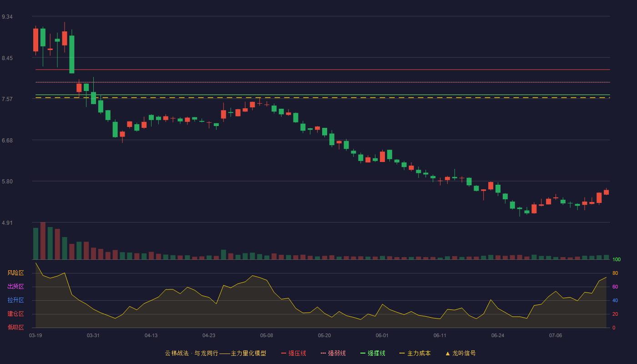The width and height of the screenshot is (637, 364).
Task: Click the 5.80 price axis label
Action: pyautogui.click(x=7, y=182)
